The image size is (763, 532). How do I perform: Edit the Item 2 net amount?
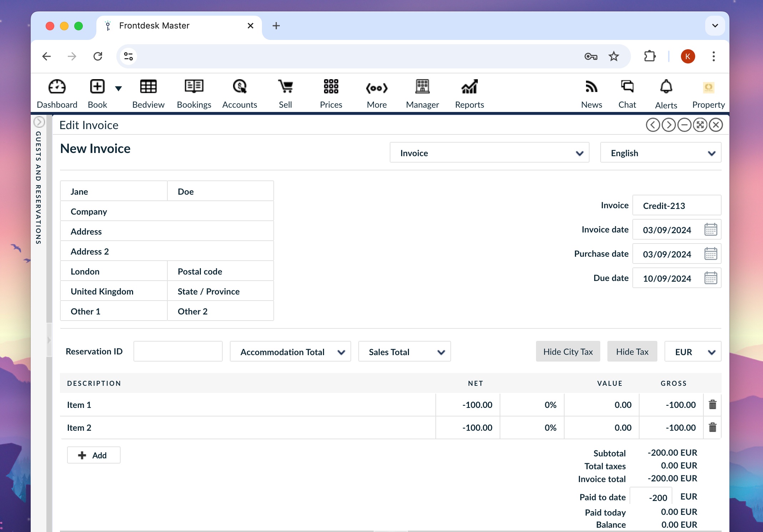coord(468,428)
